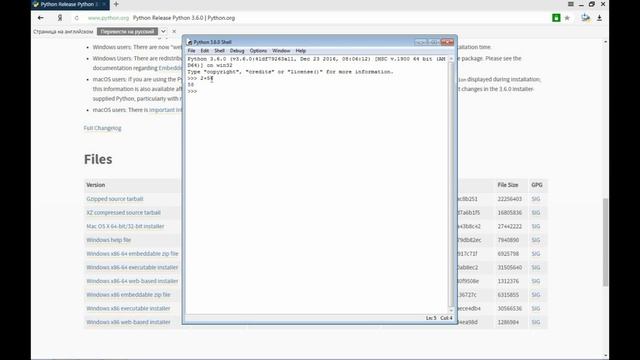Open Windows help file link

pyautogui.click(x=109, y=240)
